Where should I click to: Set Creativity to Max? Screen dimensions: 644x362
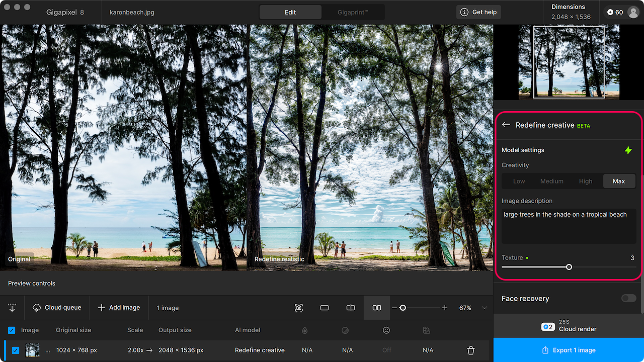click(619, 181)
